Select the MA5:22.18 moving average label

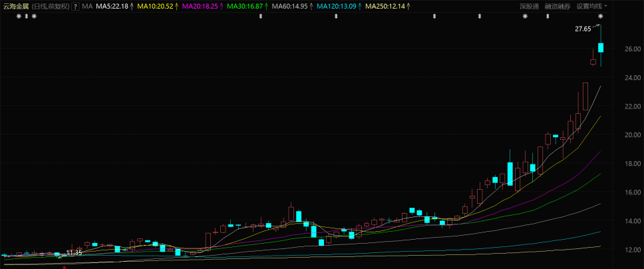tap(112, 6)
